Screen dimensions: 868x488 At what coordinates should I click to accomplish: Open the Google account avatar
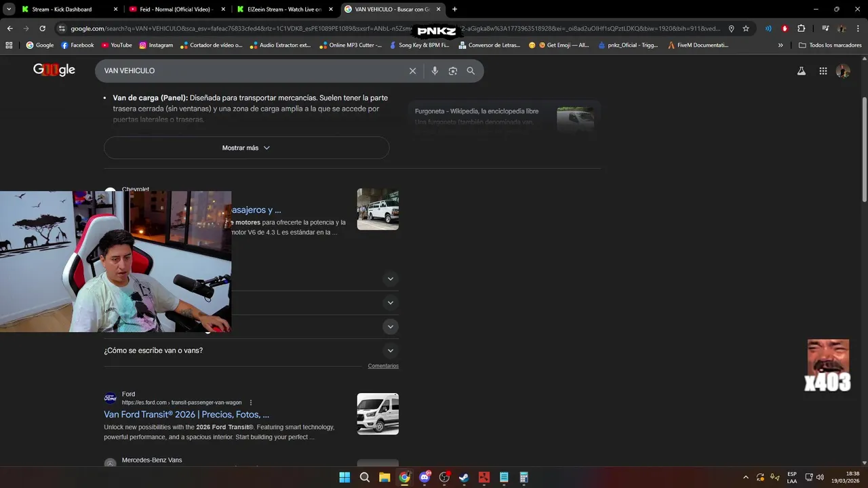point(843,71)
